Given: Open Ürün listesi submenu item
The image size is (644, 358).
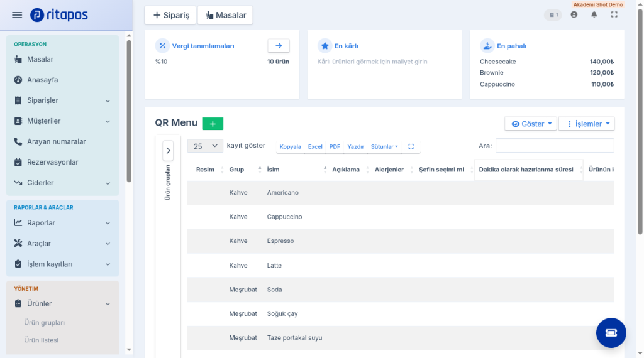Looking at the screenshot, I should 41,340.
